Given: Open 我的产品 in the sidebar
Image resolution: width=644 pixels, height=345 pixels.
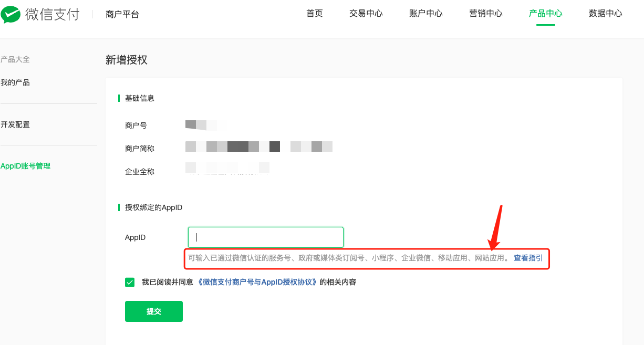Looking at the screenshot, I should (x=15, y=82).
